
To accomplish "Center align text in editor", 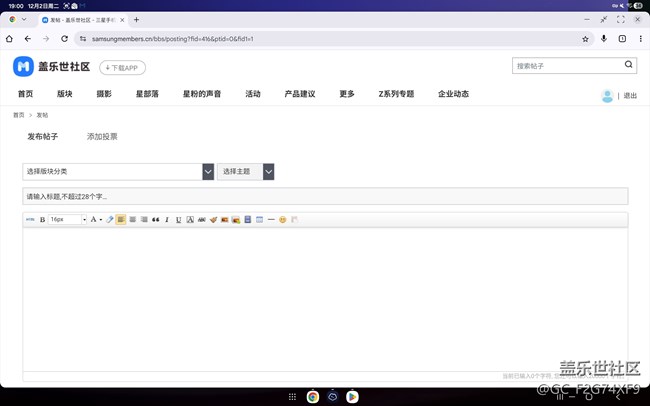I will (x=133, y=219).
